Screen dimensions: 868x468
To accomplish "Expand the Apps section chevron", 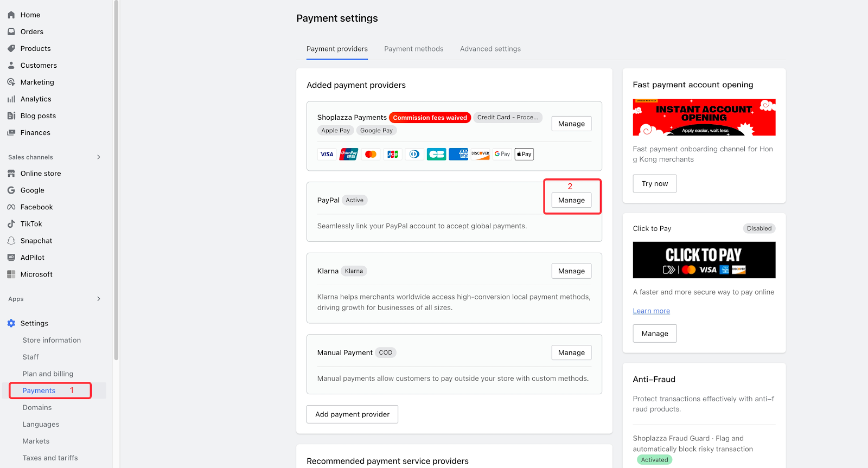I will tap(99, 299).
